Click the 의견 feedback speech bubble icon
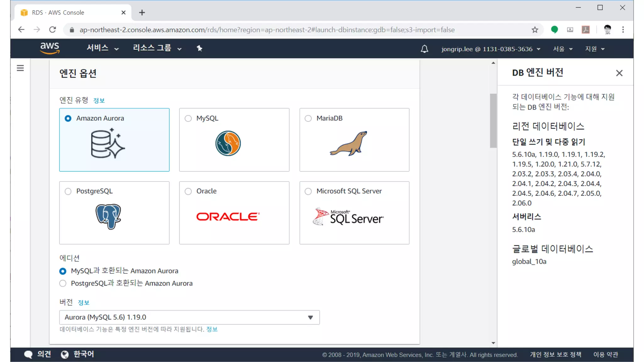Screen dimensions: 644x362 point(28,354)
